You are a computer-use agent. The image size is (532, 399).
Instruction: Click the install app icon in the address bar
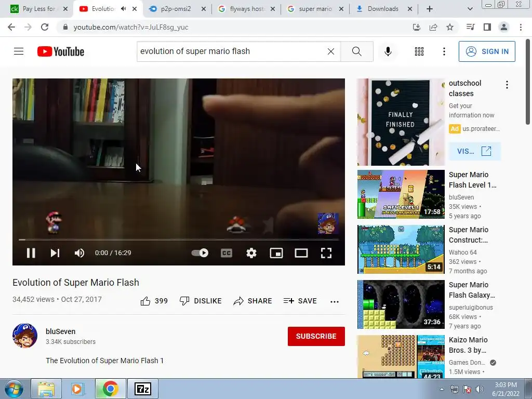pos(416,27)
